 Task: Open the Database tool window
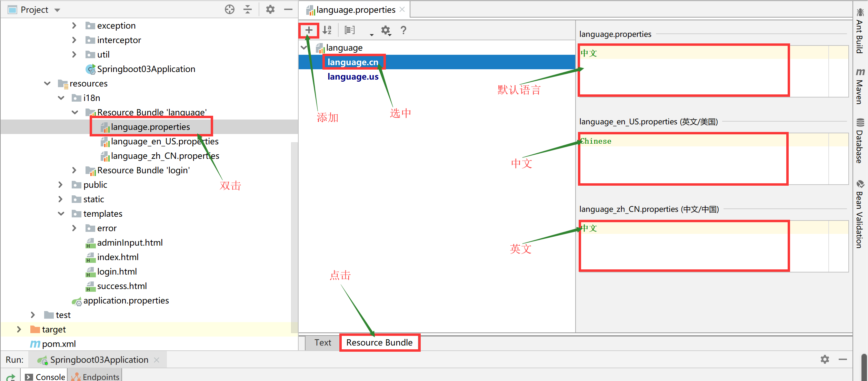pyautogui.click(x=859, y=145)
